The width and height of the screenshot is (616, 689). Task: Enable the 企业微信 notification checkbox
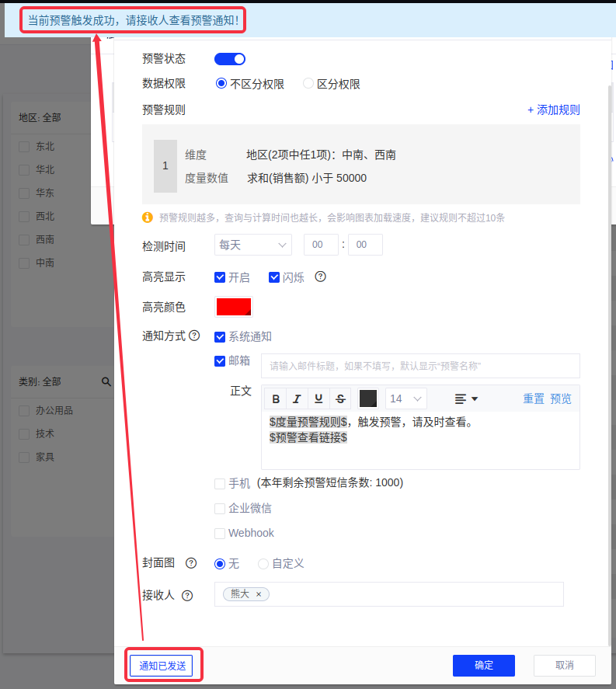point(220,509)
